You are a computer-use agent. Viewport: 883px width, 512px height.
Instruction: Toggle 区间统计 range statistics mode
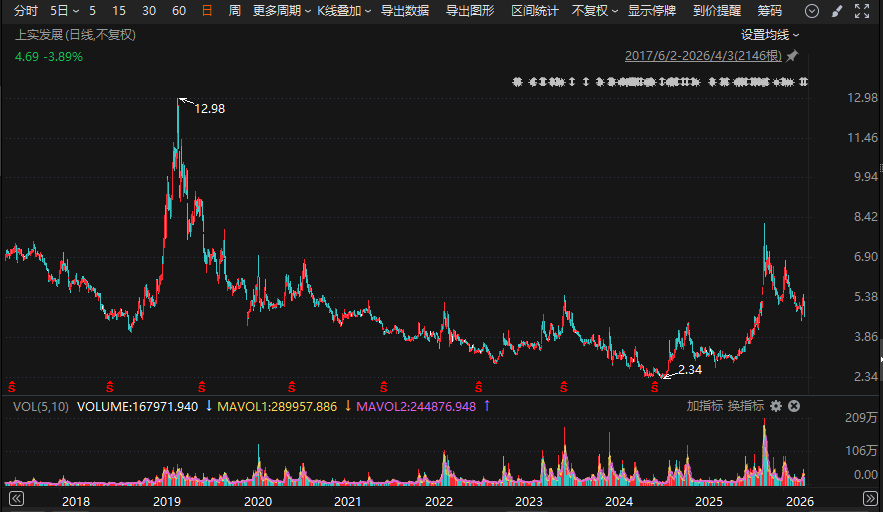535,11
